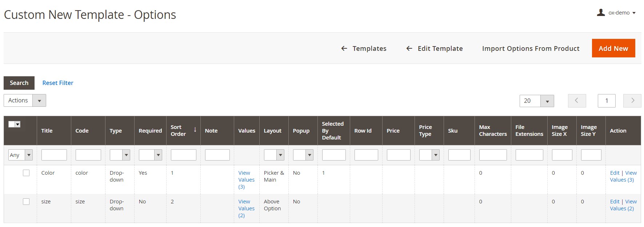
Task: Open the ox-demo account menu caret
Action: tap(634, 13)
